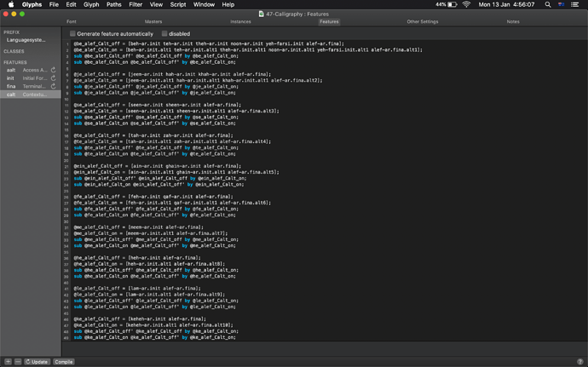Click the Compile button
This screenshot has height=367, width=588.
tap(63, 362)
